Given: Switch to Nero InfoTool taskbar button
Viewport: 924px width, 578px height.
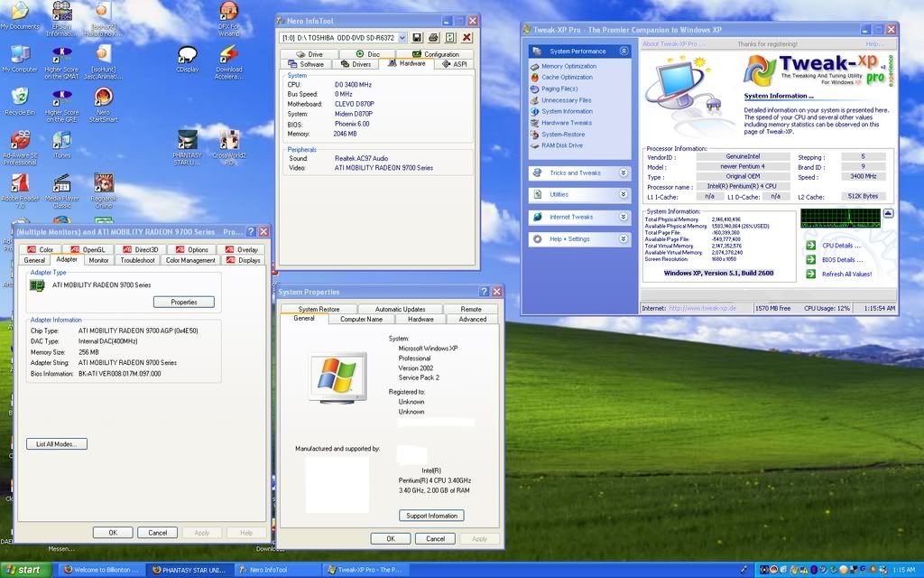Looking at the screenshot, I should 277,570.
